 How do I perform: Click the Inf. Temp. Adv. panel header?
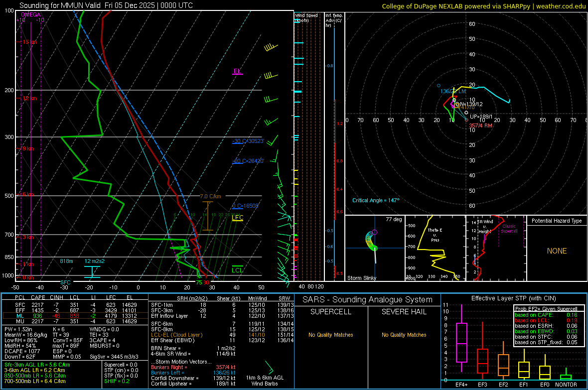tap(334, 20)
